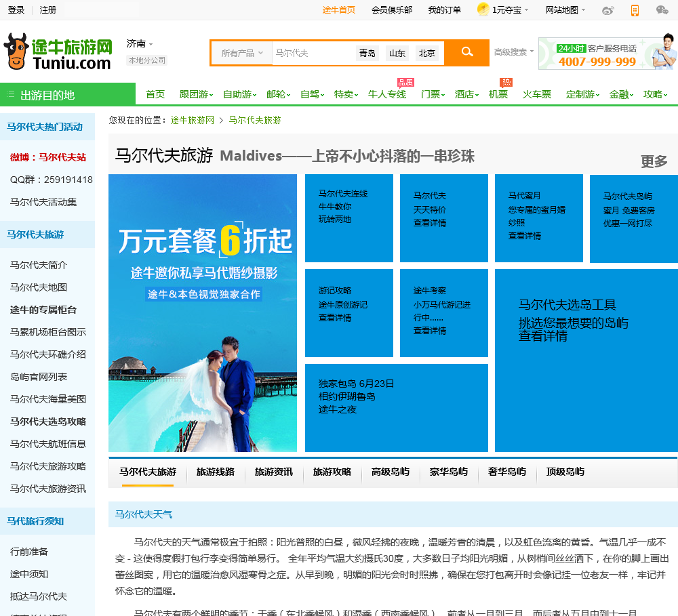Click 途牛旅游网 in the breadcrumb
The width and height of the screenshot is (678, 616).
click(193, 120)
